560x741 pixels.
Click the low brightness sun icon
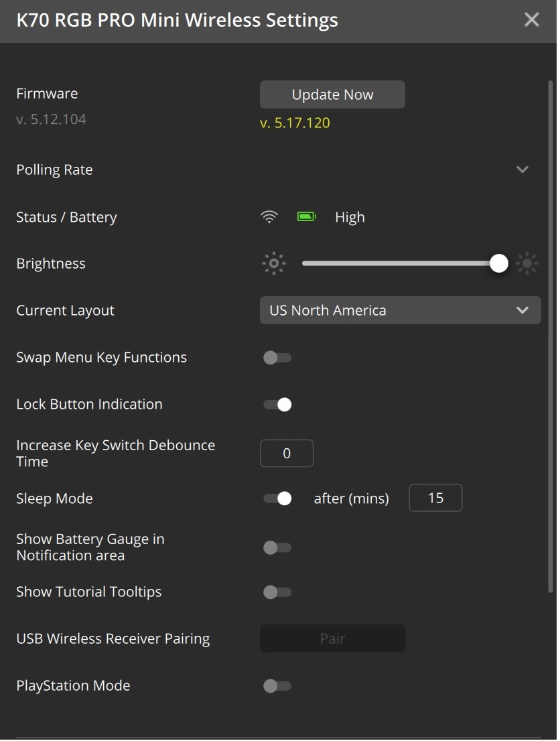coord(273,264)
